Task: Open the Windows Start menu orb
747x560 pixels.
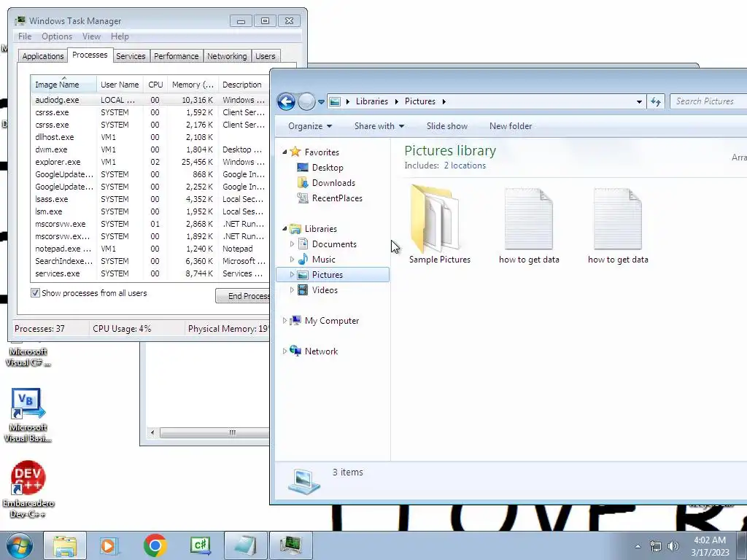Action: [x=20, y=545]
